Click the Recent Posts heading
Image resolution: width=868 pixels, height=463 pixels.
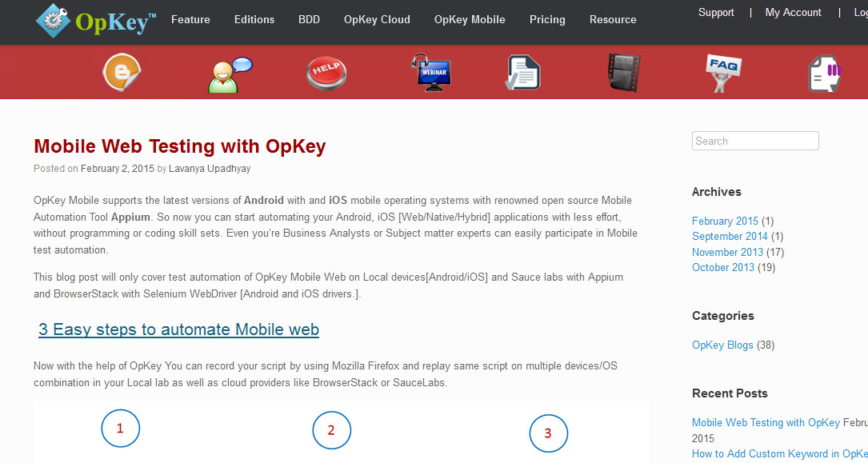pos(730,393)
